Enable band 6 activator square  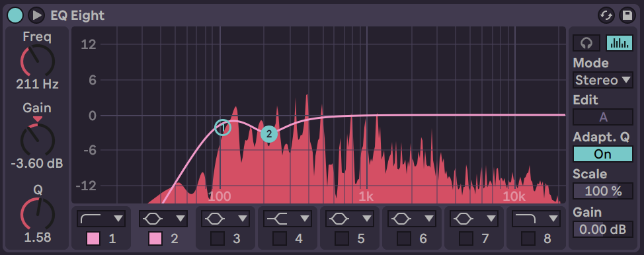tap(404, 238)
